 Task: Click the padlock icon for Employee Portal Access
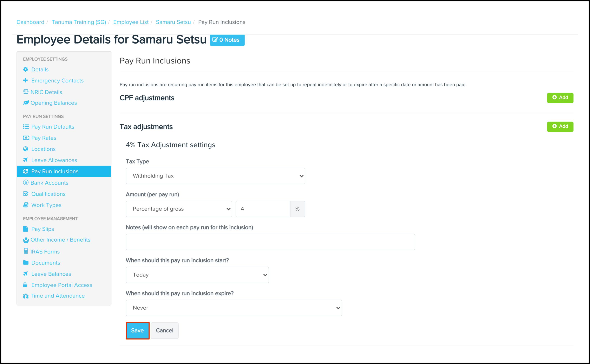point(25,285)
